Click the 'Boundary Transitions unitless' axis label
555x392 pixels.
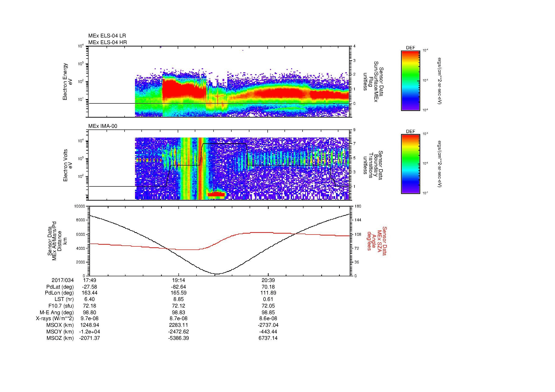[373, 165]
